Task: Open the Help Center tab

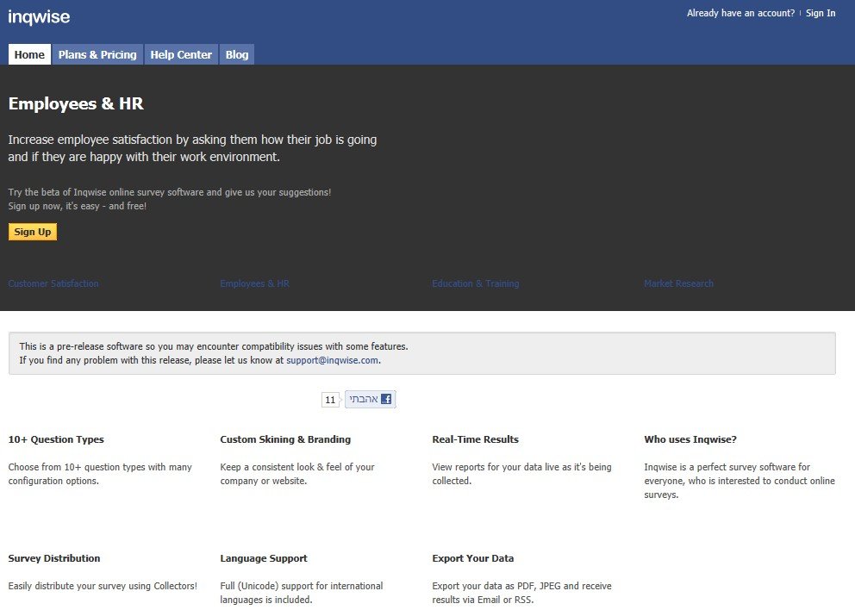Action: [181, 54]
